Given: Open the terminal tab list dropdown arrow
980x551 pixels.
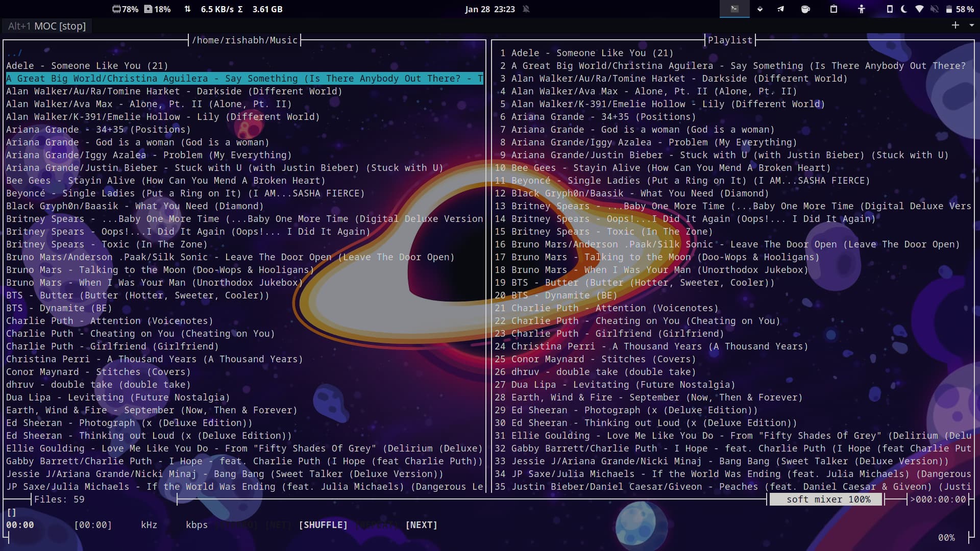Looking at the screenshot, I should (x=972, y=25).
